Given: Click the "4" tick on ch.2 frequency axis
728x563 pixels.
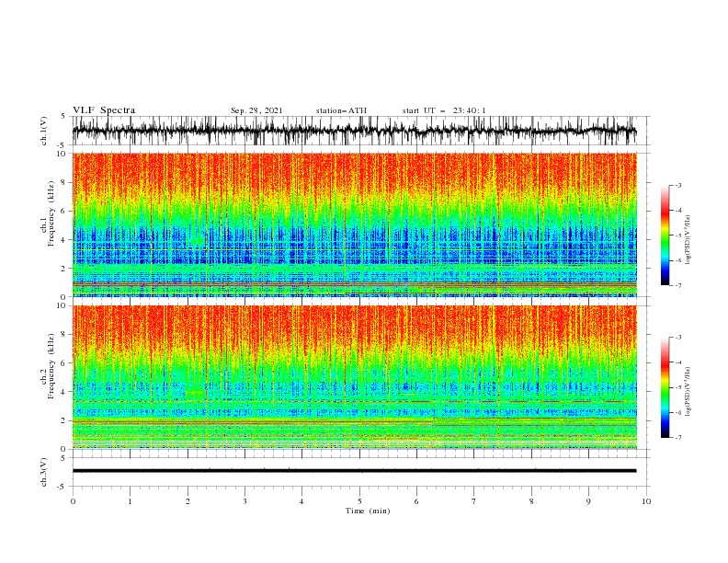Looking at the screenshot, I should click(64, 392).
